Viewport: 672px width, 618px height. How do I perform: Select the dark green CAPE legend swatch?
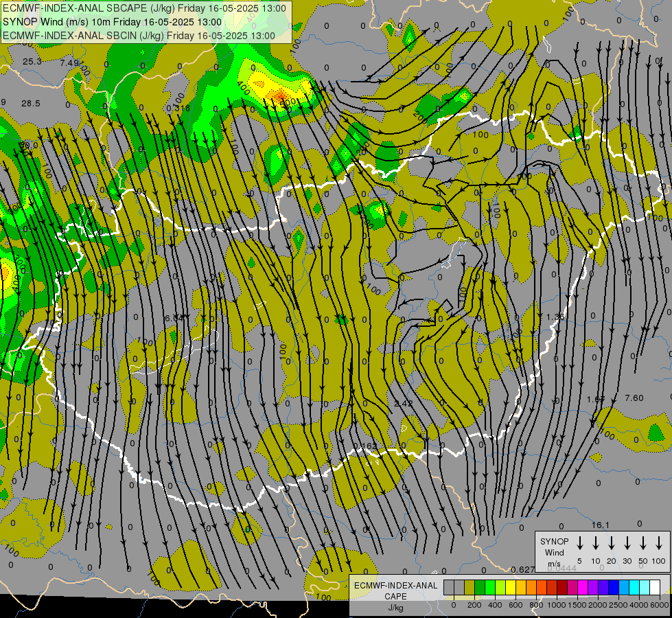coord(480,587)
